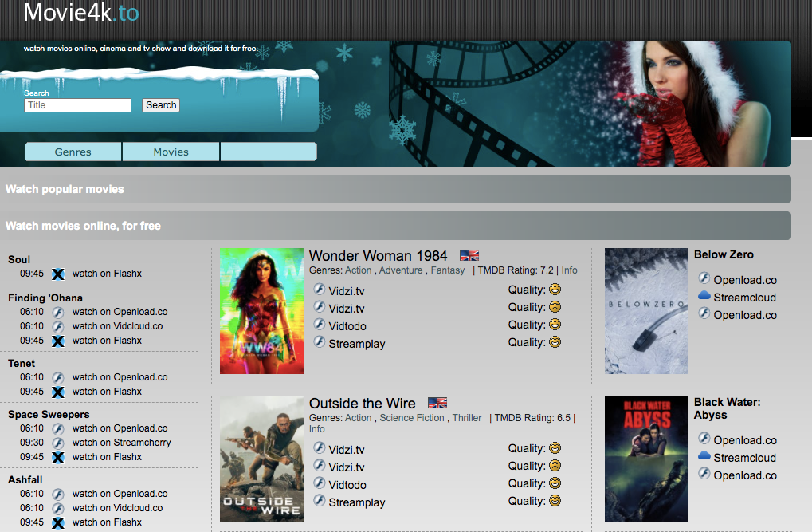Open the Movies tab

[x=171, y=152]
